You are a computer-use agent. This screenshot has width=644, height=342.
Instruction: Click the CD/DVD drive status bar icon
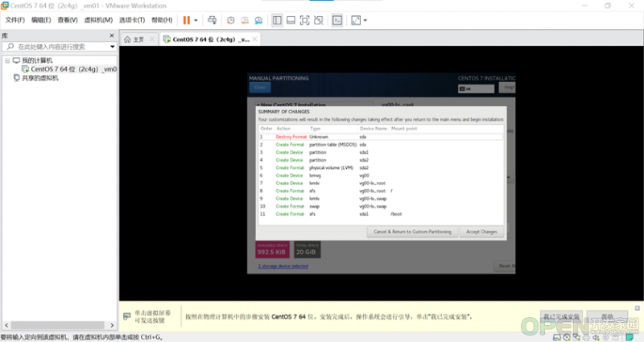tap(567, 337)
